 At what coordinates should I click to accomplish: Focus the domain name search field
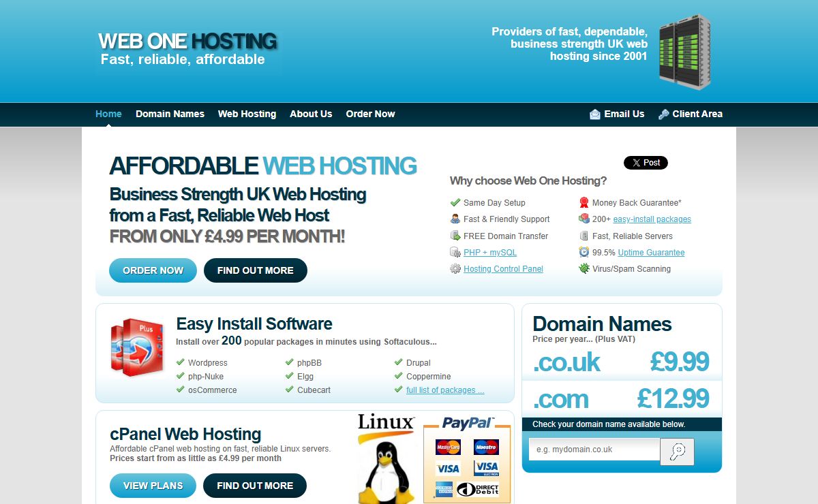[594, 450]
